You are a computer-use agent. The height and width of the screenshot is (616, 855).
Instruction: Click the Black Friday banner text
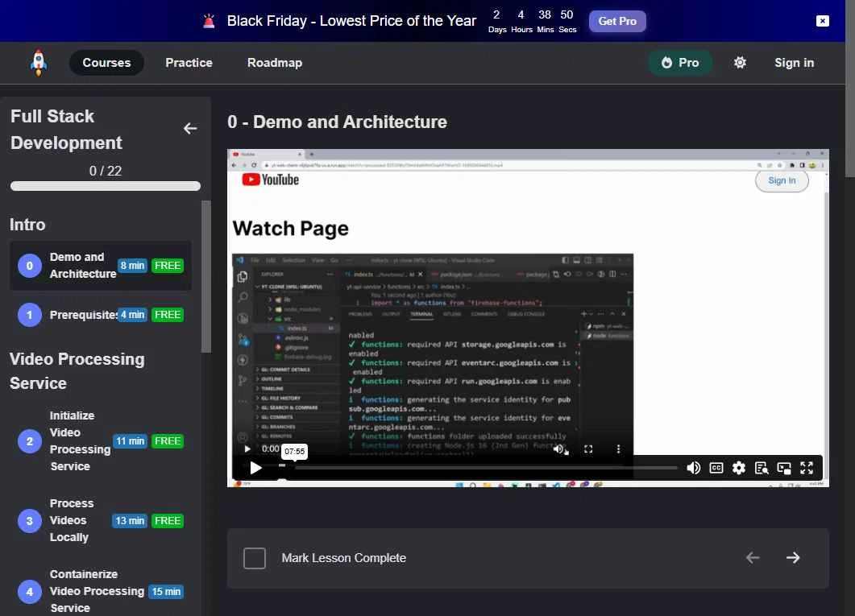(x=351, y=21)
